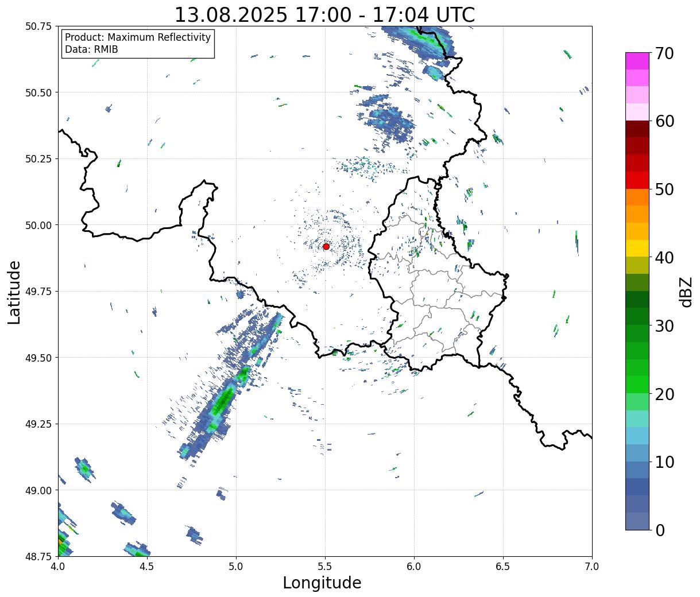Click colorbar tick label 60
This screenshot has height=597, width=700.
tap(664, 121)
